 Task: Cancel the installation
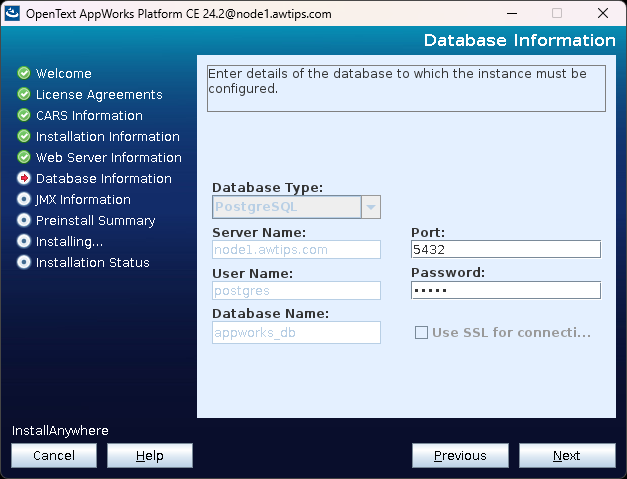tap(54, 456)
